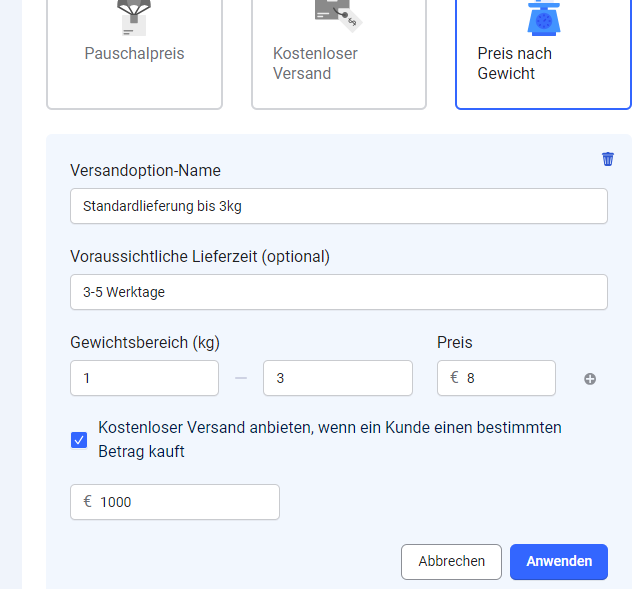Image resolution: width=636 pixels, height=589 pixels.
Task: Edit the Versandoption-Name text field
Action: pos(338,206)
